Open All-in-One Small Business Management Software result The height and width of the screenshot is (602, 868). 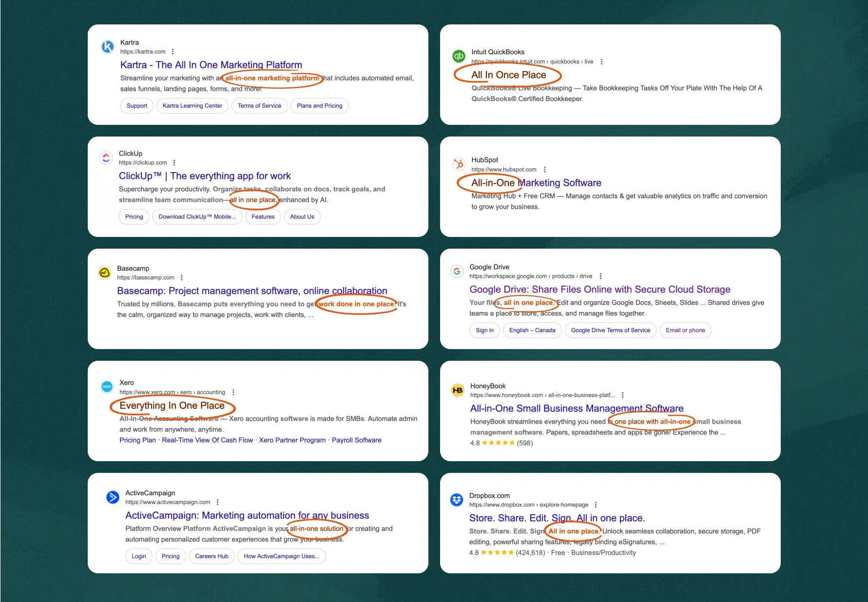click(x=577, y=408)
